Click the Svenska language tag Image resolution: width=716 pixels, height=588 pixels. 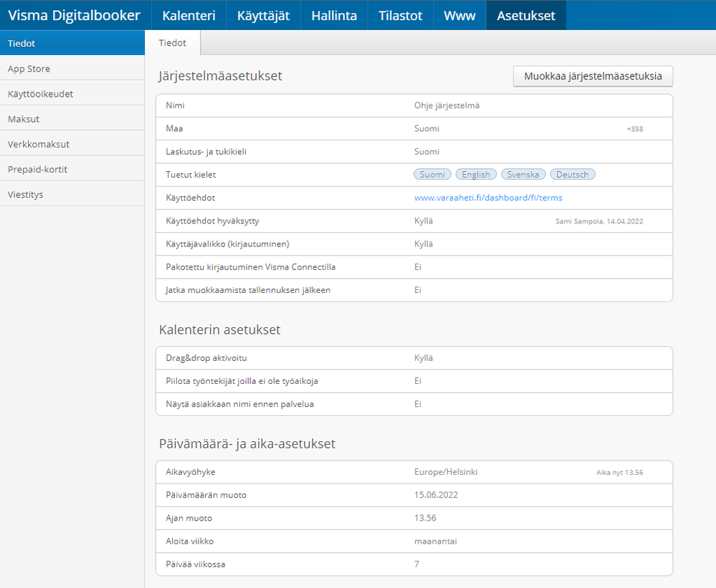point(523,174)
